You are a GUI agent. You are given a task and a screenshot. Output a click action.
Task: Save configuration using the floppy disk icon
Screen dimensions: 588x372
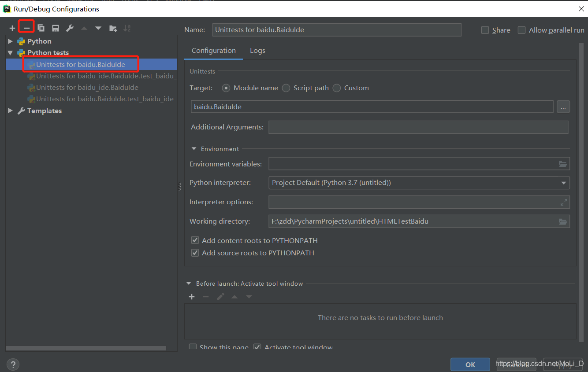click(x=56, y=28)
